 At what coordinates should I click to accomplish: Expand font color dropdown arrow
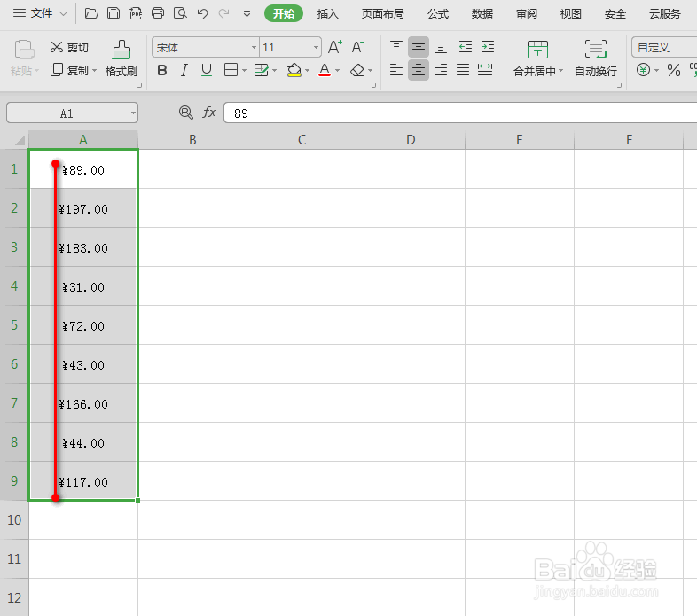tap(337, 71)
